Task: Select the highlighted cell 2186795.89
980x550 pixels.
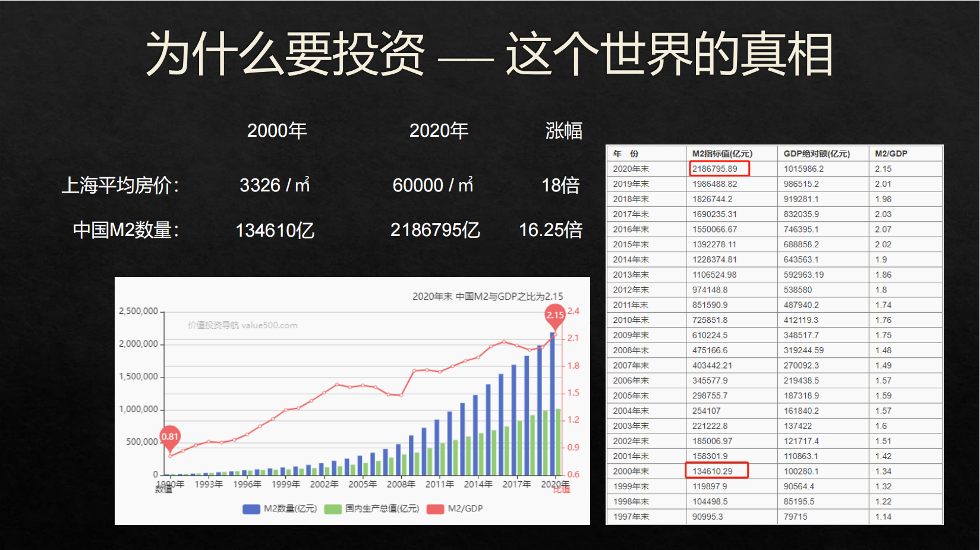Action: point(719,168)
